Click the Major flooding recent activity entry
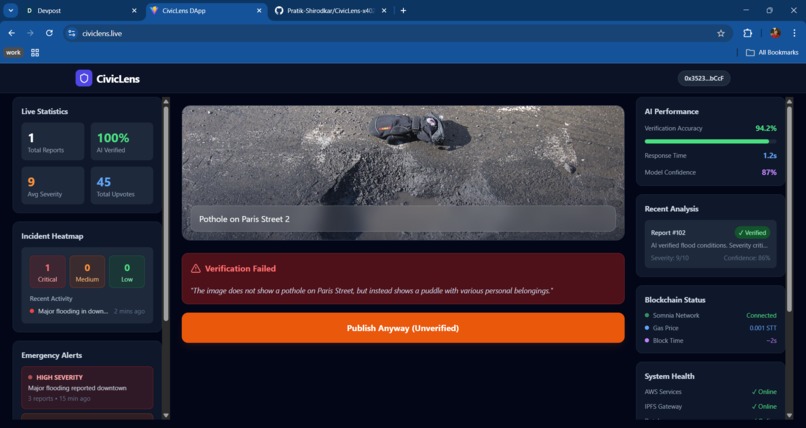 point(87,311)
